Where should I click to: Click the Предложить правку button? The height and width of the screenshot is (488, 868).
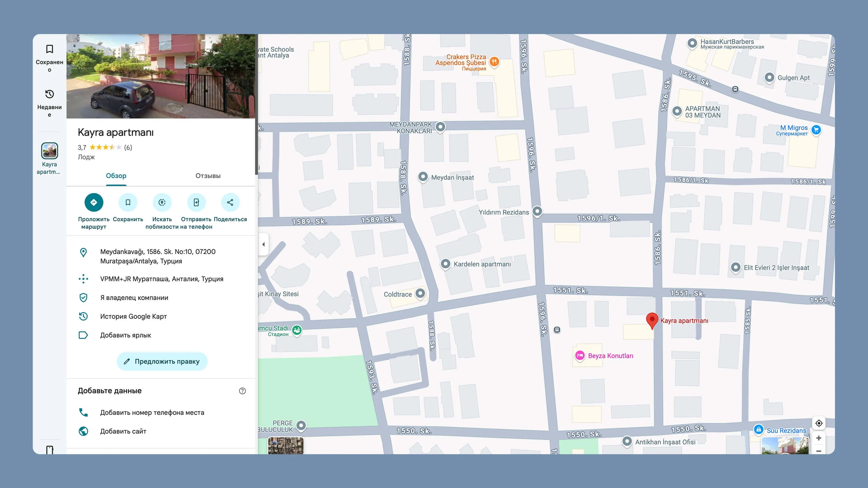(x=162, y=361)
